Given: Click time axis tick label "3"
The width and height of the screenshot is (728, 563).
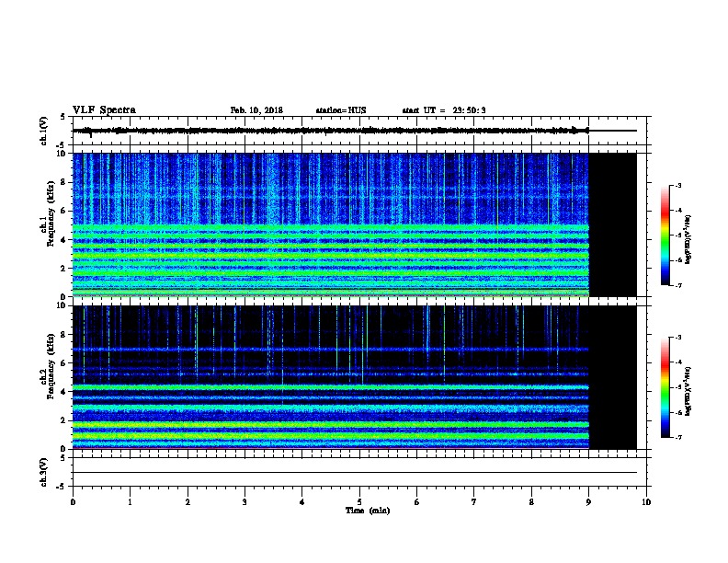Looking at the screenshot, I should 245,501.
